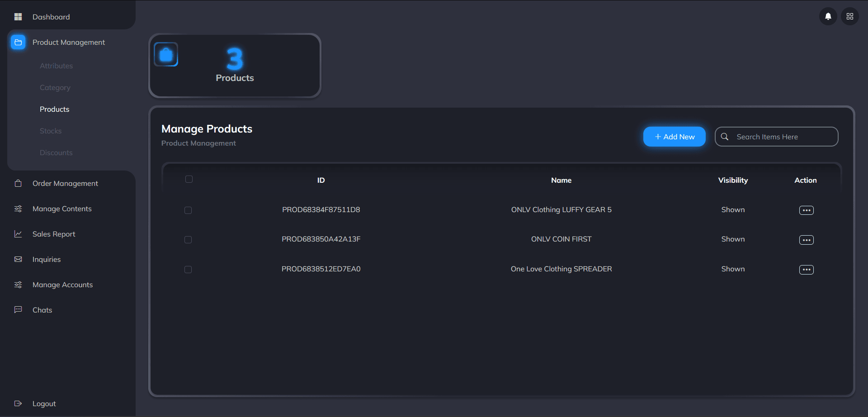The image size is (868, 417).
Task: Sort by the Visibility column header
Action: pos(733,180)
